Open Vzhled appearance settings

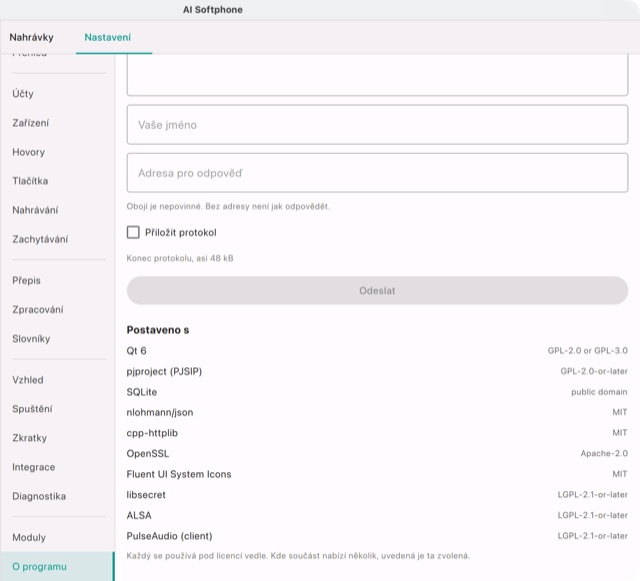pos(57,380)
